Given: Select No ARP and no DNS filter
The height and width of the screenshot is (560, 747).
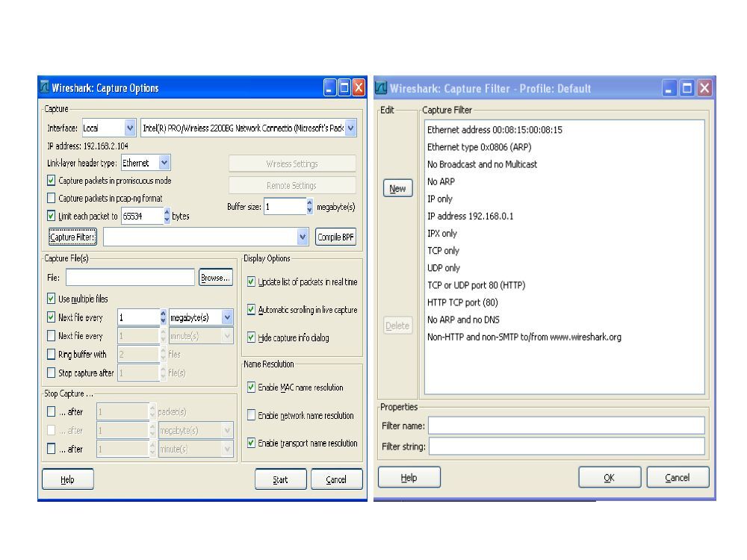Looking at the screenshot, I should tap(463, 320).
